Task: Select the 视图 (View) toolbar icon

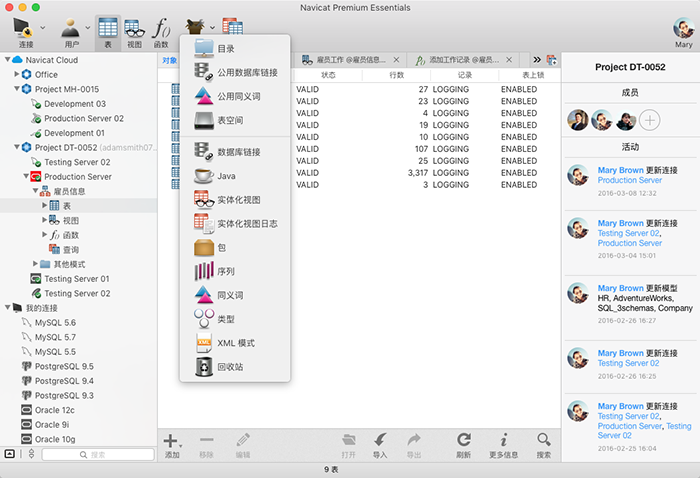Action: pyautogui.click(x=134, y=32)
